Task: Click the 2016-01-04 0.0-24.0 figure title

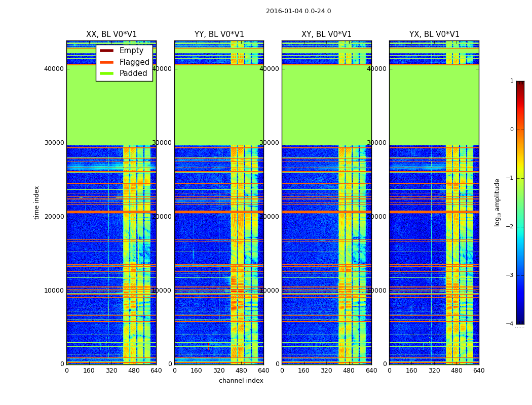Action: 298,11
